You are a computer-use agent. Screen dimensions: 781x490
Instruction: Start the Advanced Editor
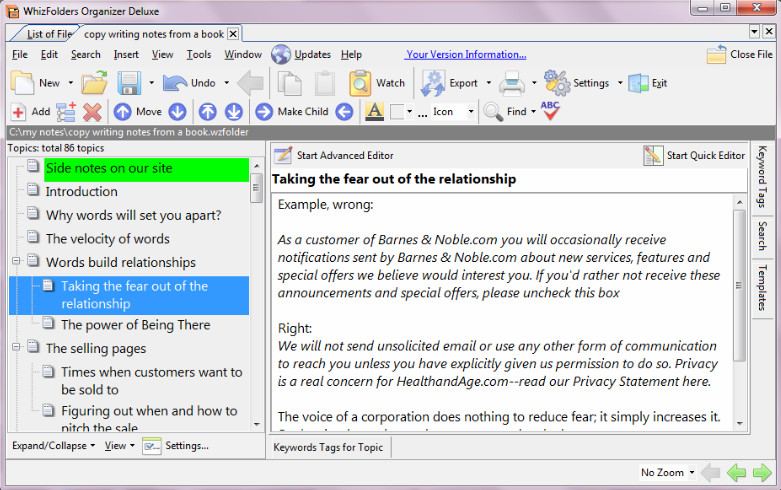334,155
